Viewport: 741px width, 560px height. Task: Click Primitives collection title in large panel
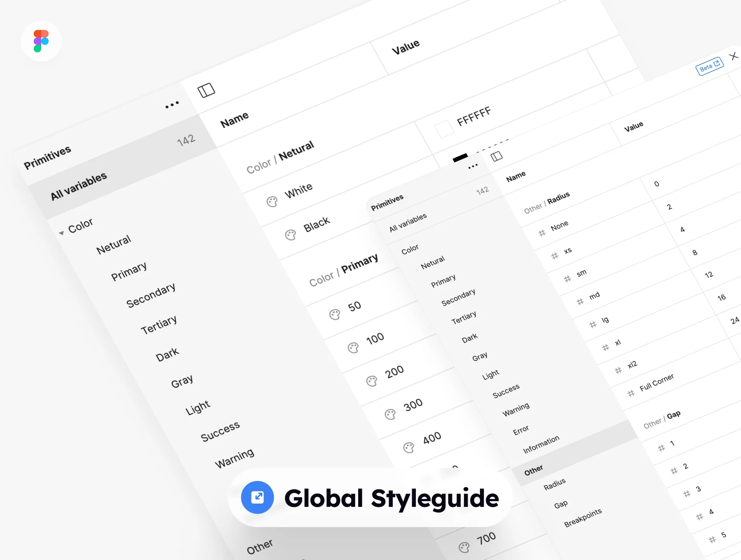[x=47, y=158]
